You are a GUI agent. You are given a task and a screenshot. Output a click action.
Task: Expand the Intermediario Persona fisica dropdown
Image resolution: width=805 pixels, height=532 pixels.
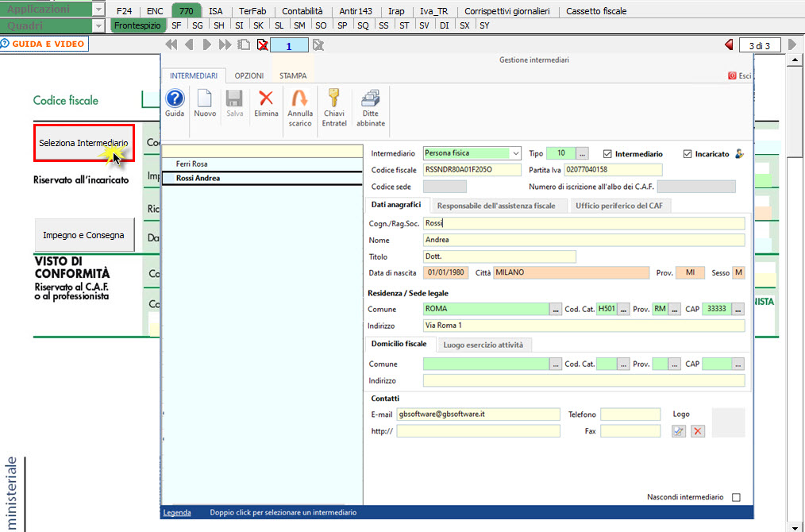tap(515, 153)
